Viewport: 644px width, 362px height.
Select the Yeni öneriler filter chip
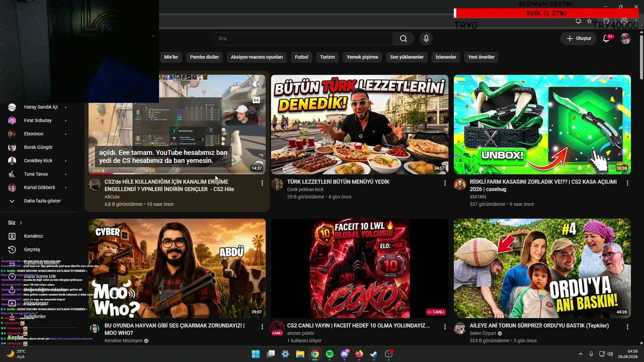point(481,57)
